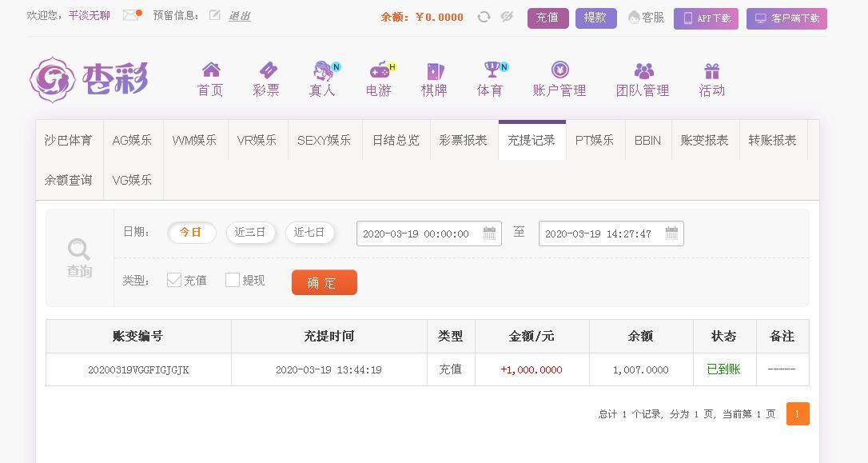The image size is (868, 463).
Task: Switch to PT娱乐 tab
Action: (595, 140)
